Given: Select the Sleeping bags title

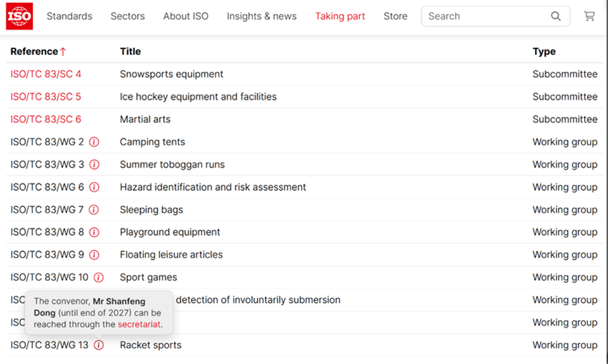Looking at the screenshot, I should (151, 209).
